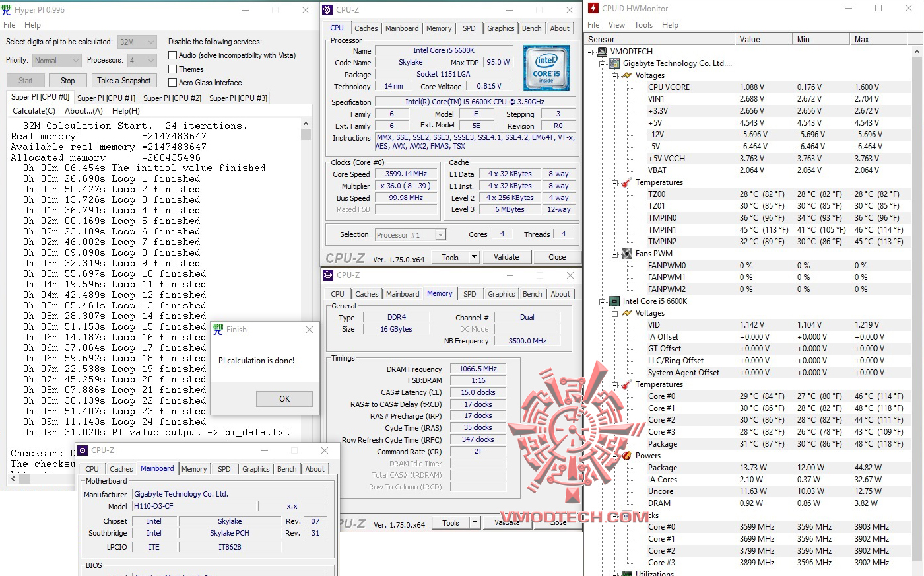Open the Tools dropdown arrow in the CPU-Z Memory window
This screenshot has height=576, width=924.
pos(475,522)
